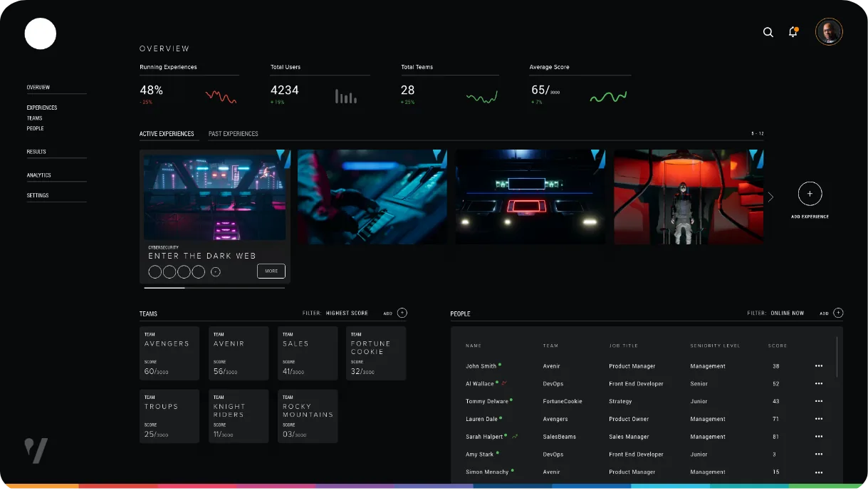Sort by Name column header
This screenshot has height=493, width=868.
pos(474,346)
